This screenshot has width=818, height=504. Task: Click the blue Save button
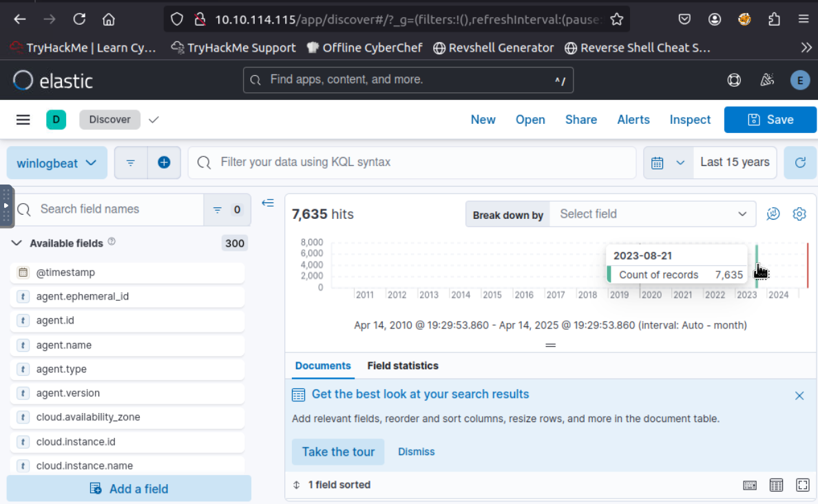[770, 120]
